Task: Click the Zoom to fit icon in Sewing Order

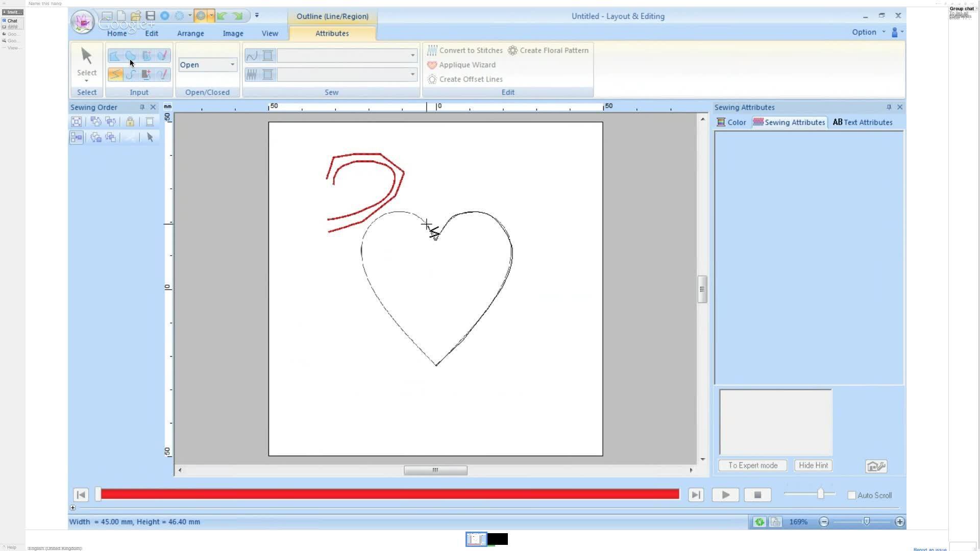Action: 76,121
